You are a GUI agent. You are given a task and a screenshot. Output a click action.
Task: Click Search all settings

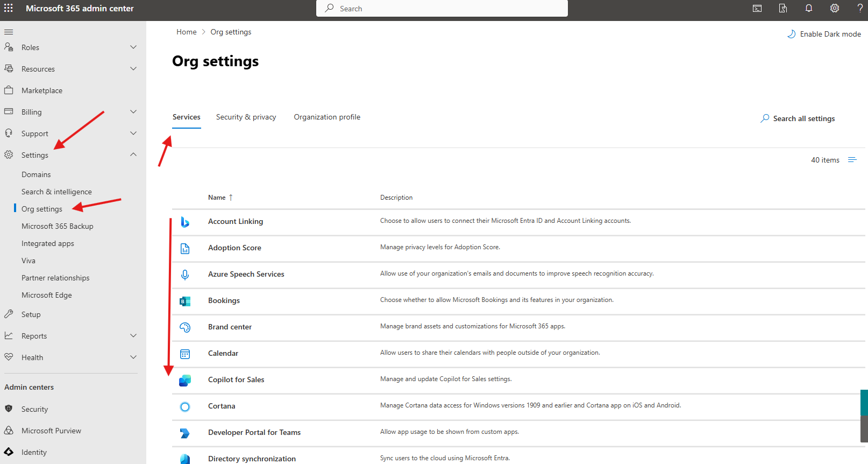click(798, 118)
